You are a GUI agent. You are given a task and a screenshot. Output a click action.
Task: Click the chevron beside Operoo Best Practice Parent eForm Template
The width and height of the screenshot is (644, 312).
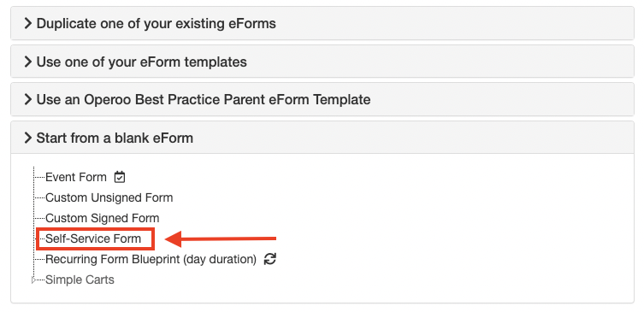click(x=27, y=99)
